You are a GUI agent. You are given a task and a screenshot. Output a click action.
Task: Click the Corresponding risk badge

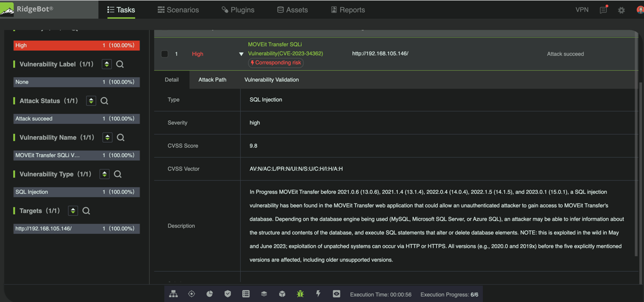(276, 63)
